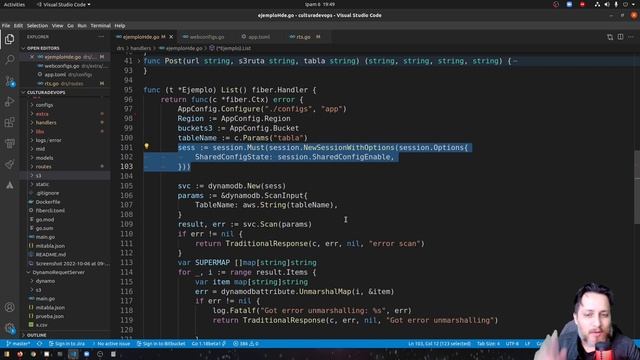Open the Source Control view

(x=9, y=81)
